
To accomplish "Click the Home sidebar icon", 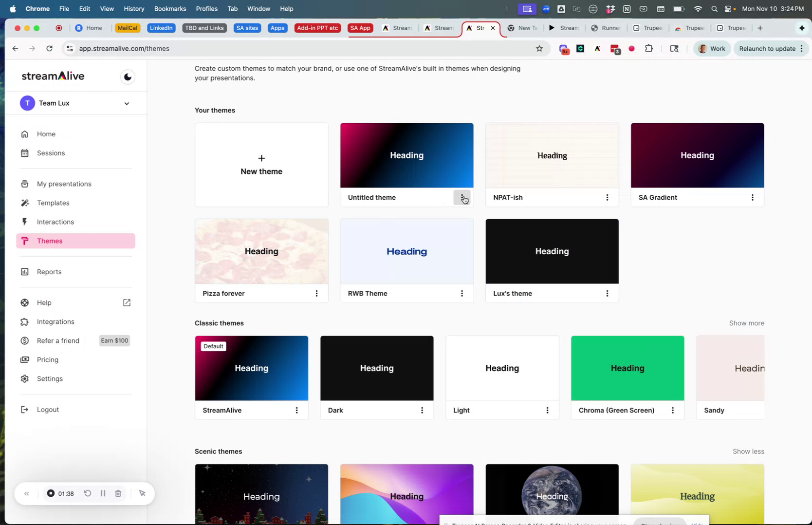I will [x=25, y=134].
